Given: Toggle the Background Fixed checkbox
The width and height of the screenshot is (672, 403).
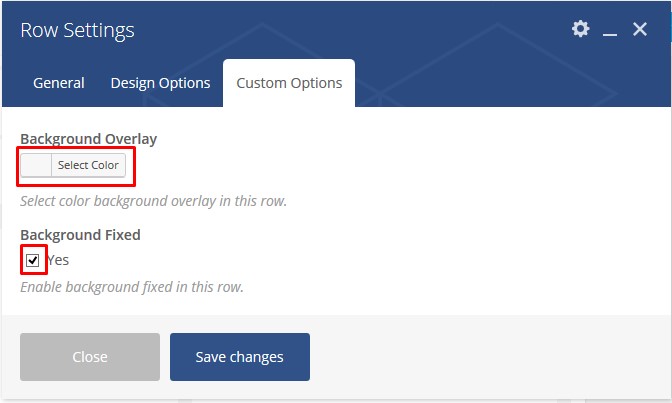Looking at the screenshot, I should (33, 260).
